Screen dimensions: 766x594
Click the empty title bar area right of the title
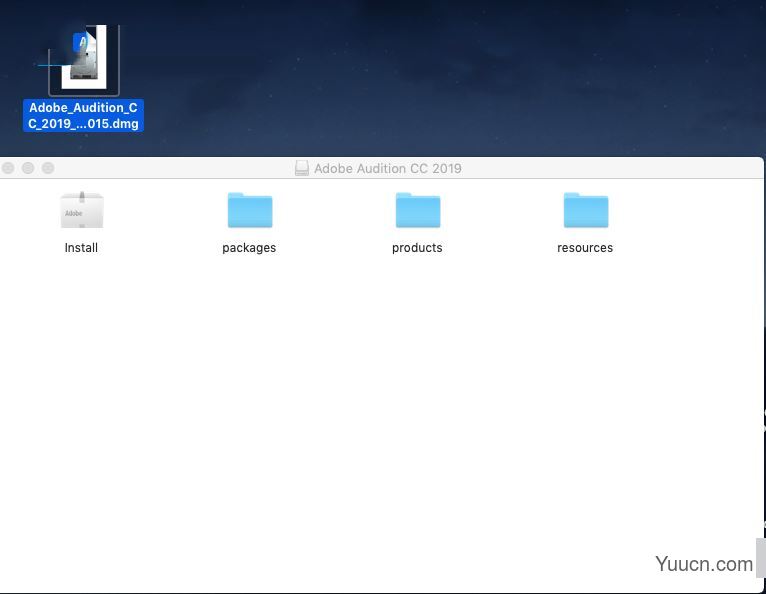[x=620, y=168]
